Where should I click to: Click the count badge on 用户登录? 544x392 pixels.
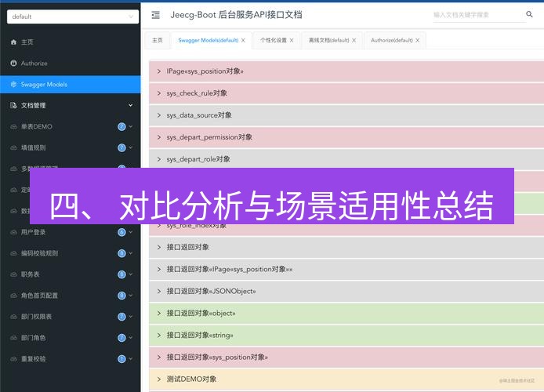tap(121, 232)
